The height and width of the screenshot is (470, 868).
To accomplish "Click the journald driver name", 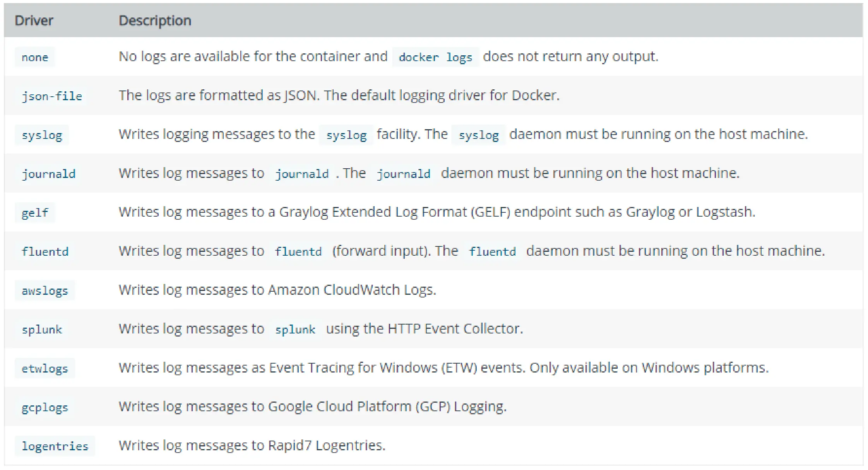I will (48, 174).
